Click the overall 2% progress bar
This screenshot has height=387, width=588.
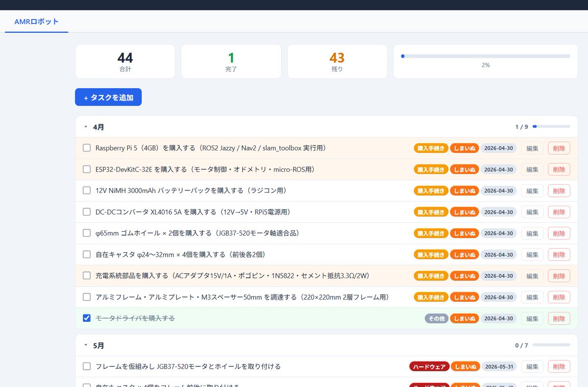486,56
